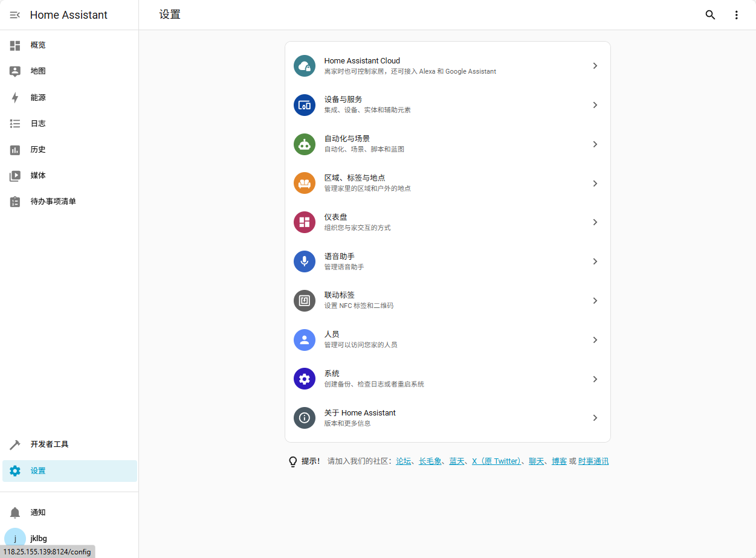Select 历史 sidebar item
Viewport: 756px width, 558px height.
pyautogui.click(x=69, y=150)
